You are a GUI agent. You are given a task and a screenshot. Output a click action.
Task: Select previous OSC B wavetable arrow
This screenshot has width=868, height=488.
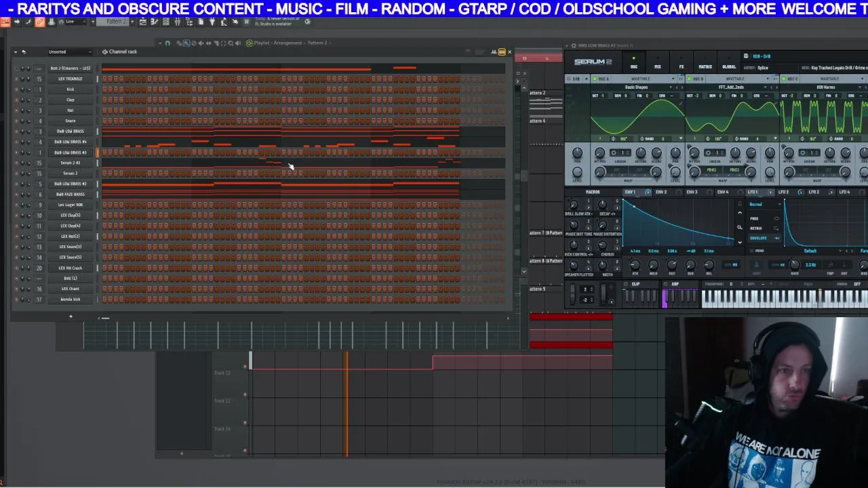point(770,87)
